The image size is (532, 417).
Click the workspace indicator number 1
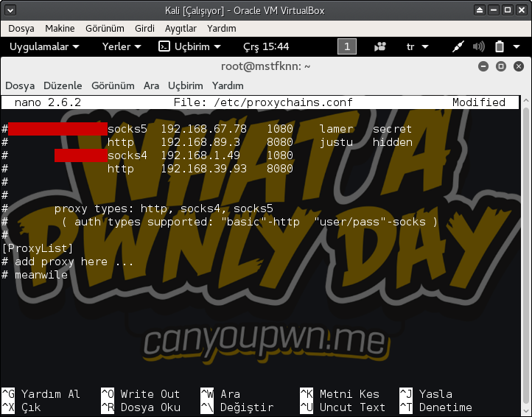pyautogui.click(x=346, y=46)
